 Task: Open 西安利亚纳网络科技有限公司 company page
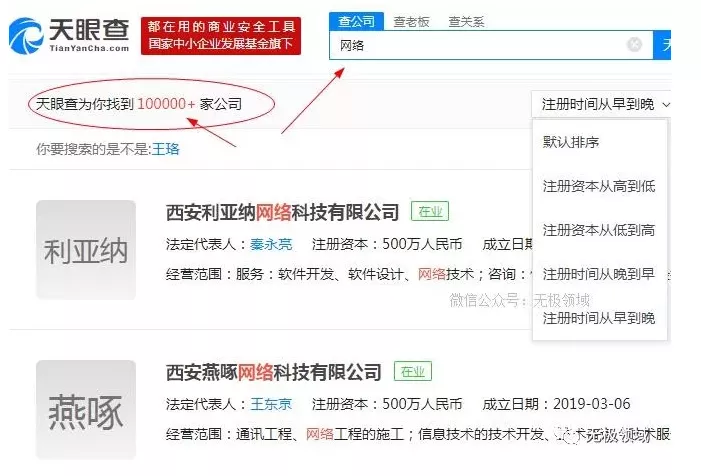click(282, 212)
